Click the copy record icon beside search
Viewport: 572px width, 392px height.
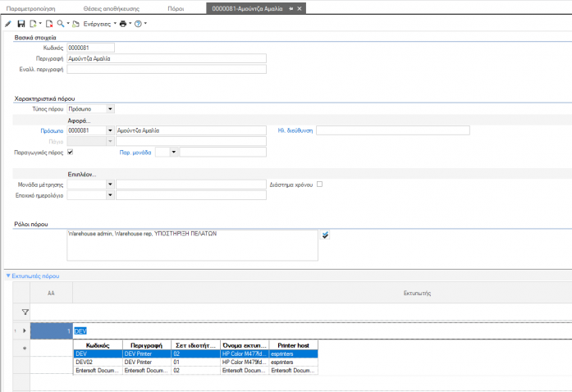[76, 24]
